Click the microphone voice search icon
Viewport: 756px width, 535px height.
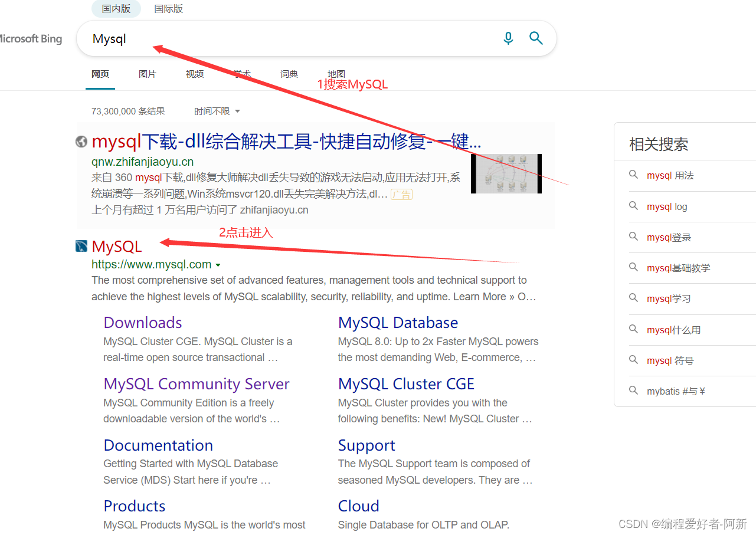click(508, 38)
